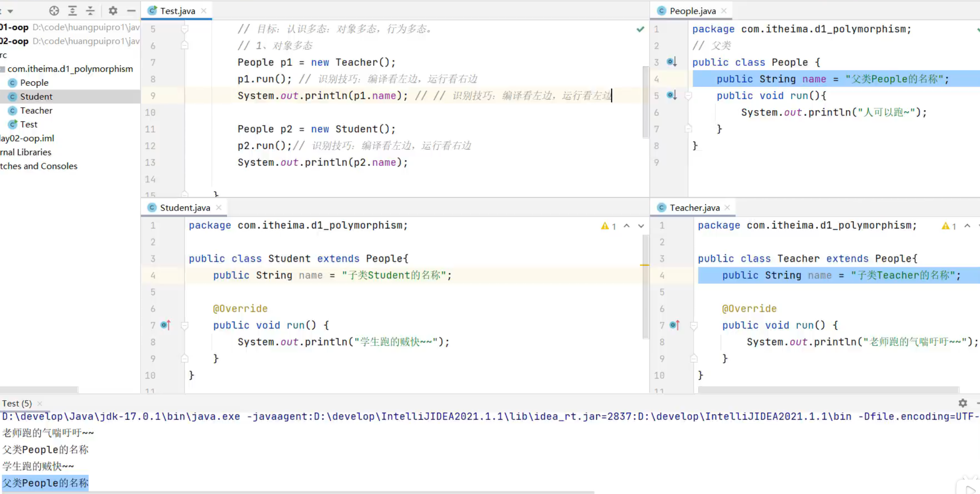Screen dimensions: 980x494
Task: Open project view dropdown arrow
Action: 10,11
